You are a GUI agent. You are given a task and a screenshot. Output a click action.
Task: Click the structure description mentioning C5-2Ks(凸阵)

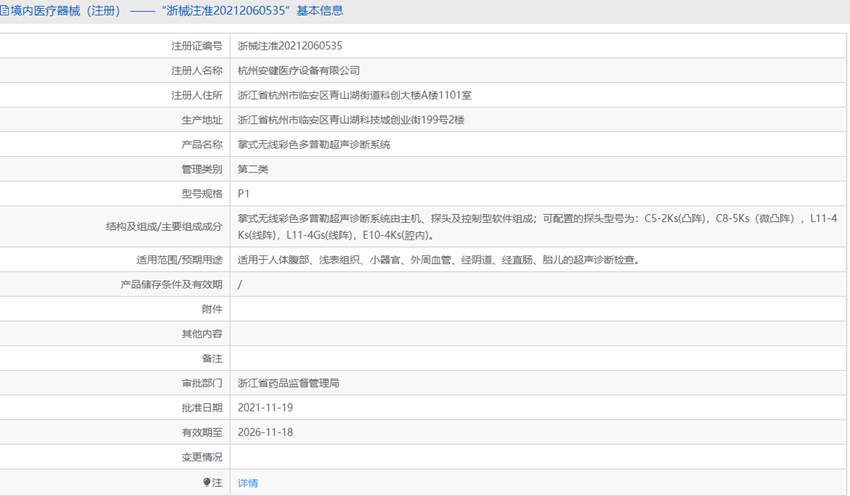[537, 227]
